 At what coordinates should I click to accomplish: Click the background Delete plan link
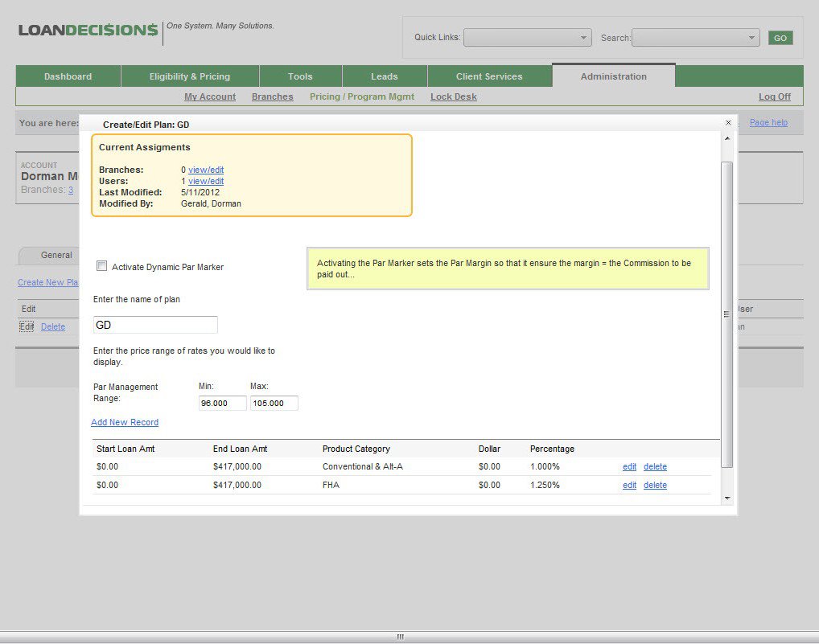[53, 326]
